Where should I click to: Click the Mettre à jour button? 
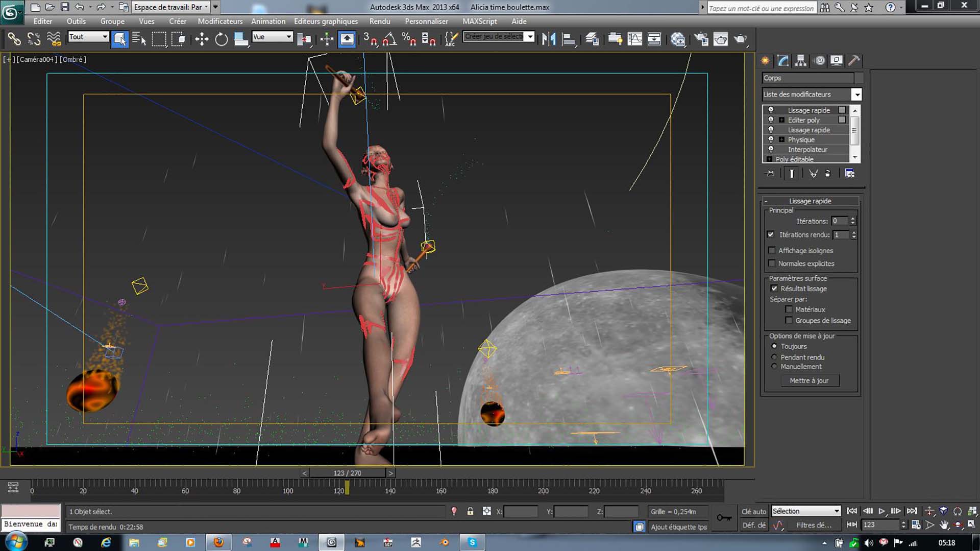click(x=809, y=380)
